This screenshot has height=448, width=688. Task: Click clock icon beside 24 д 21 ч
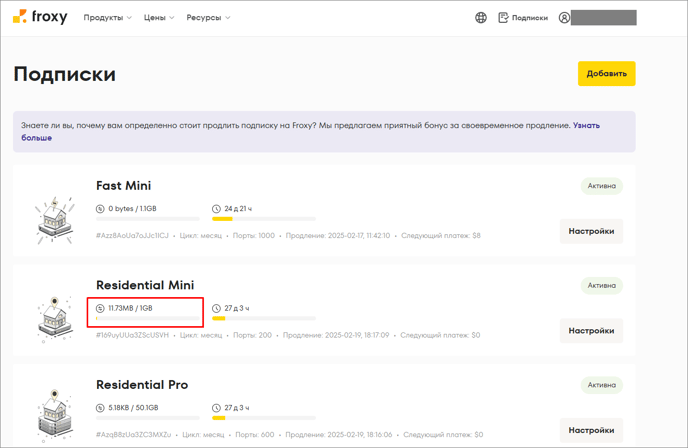216,209
